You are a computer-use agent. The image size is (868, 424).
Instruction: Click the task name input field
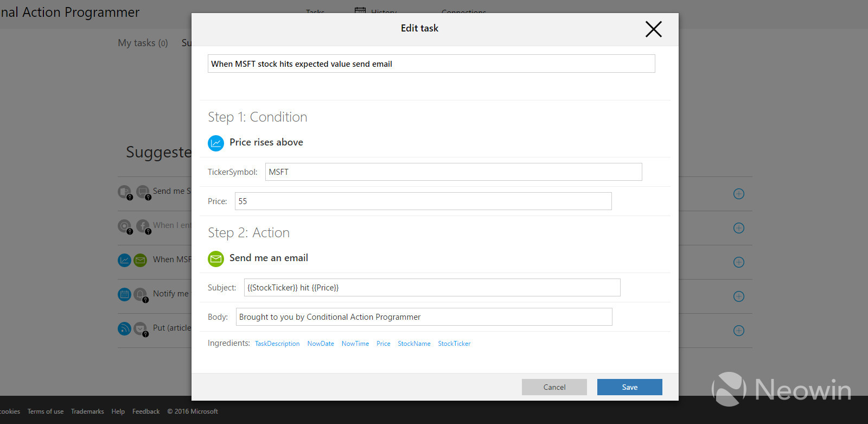click(x=431, y=64)
